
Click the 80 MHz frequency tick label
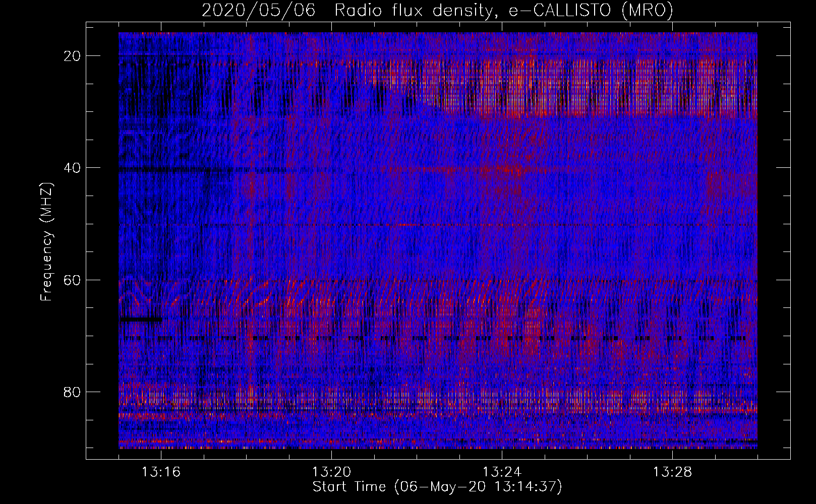[x=72, y=392]
